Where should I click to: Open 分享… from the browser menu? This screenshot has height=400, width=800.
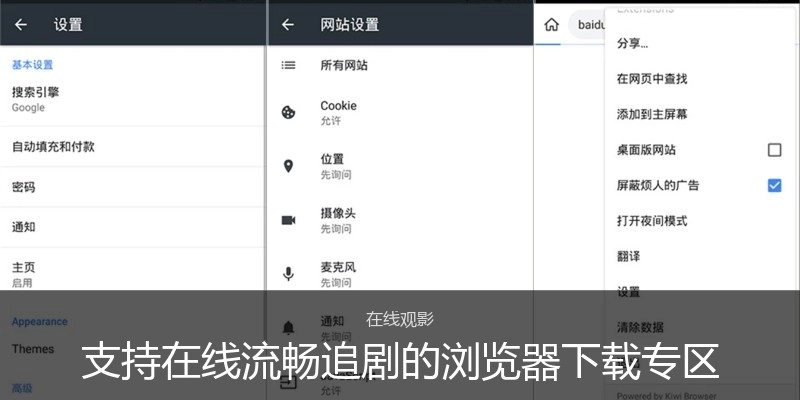click(x=697, y=44)
